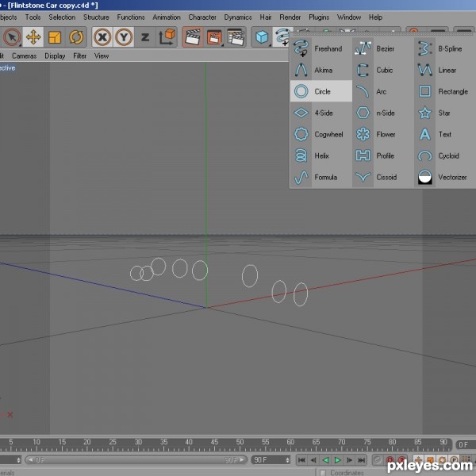Screen dimensions: 476x476
Task: Toggle Y axis lock
Action: [124, 37]
